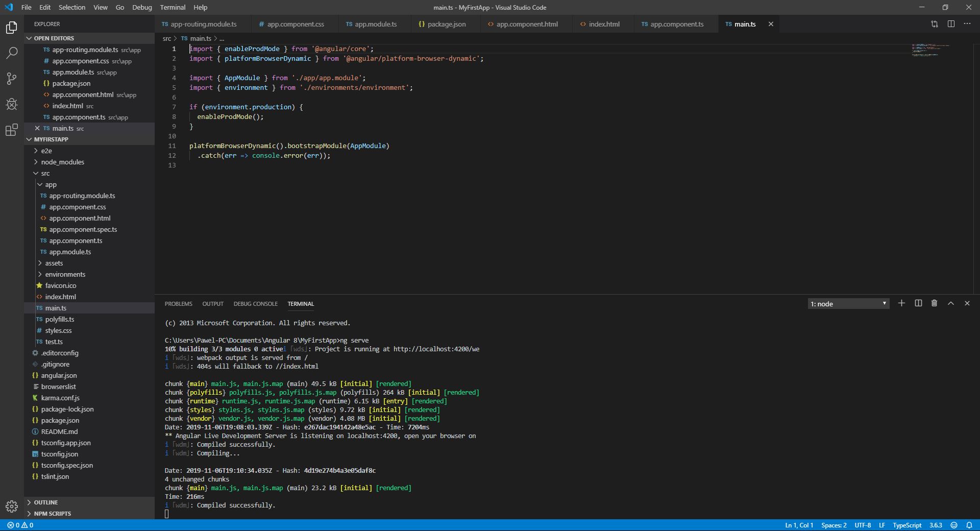
Task: Open the Selection menu
Action: pos(72,7)
